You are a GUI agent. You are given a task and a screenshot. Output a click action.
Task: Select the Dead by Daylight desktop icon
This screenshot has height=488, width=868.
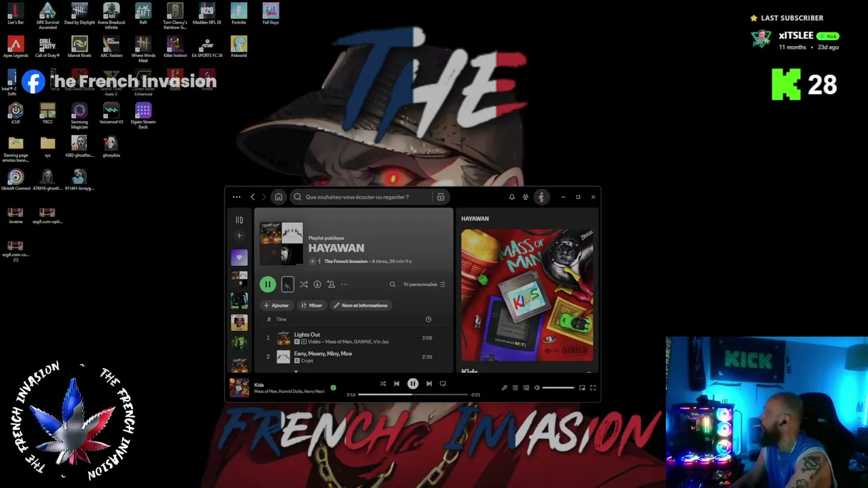point(79,14)
